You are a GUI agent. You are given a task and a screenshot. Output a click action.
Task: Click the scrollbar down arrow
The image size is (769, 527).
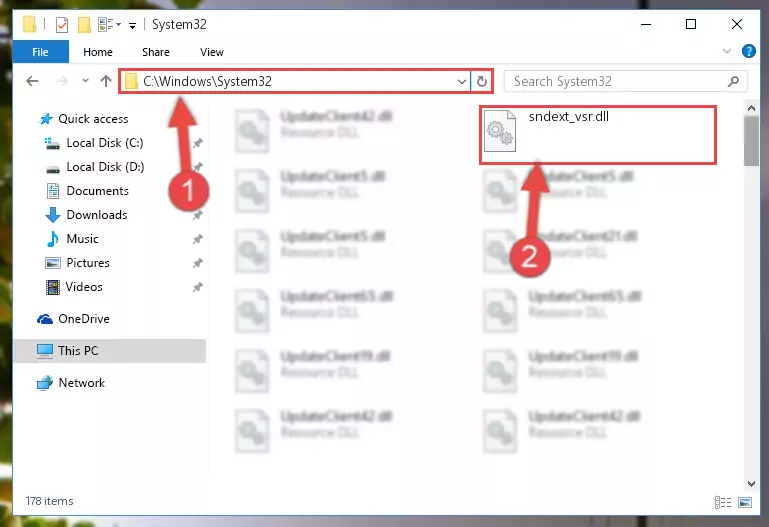pyautogui.click(x=751, y=484)
